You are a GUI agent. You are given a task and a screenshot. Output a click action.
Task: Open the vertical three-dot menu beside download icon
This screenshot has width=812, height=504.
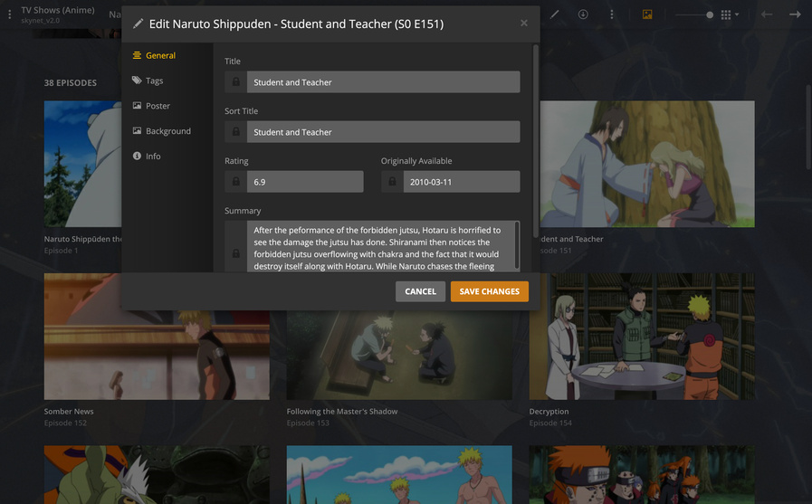click(612, 14)
